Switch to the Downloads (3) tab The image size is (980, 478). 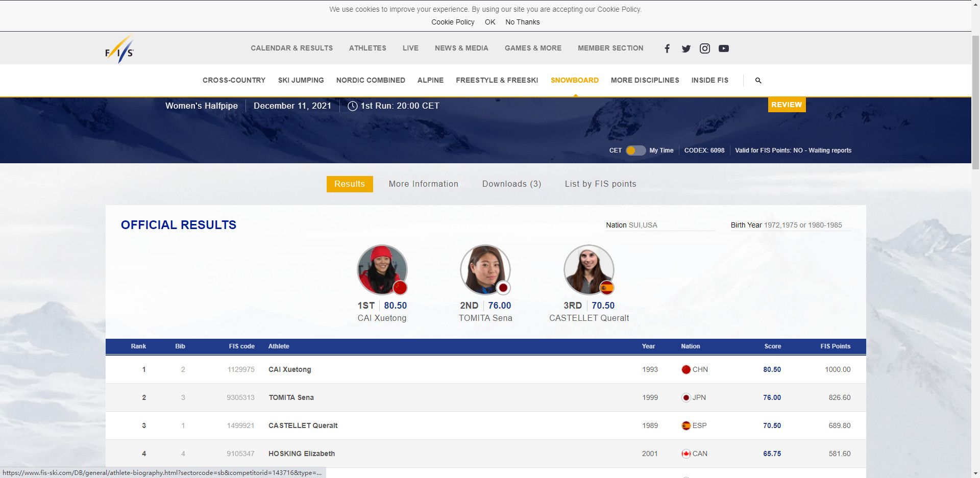[511, 184]
